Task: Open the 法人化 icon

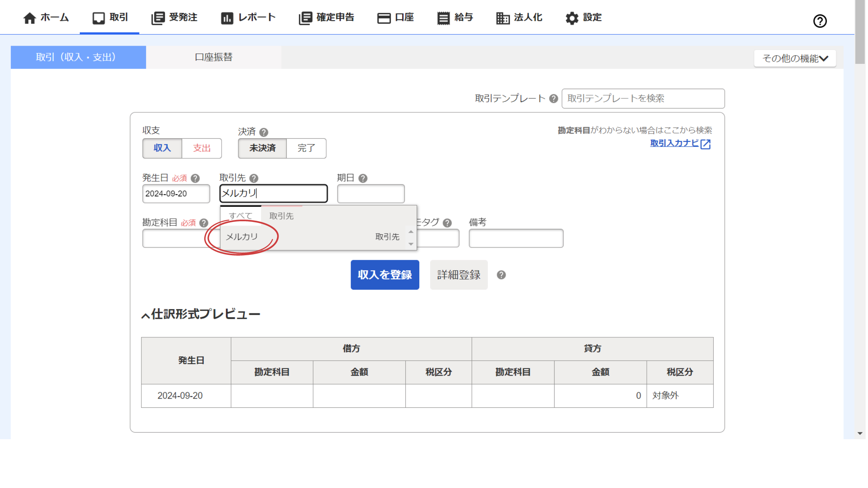Action: tap(503, 17)
